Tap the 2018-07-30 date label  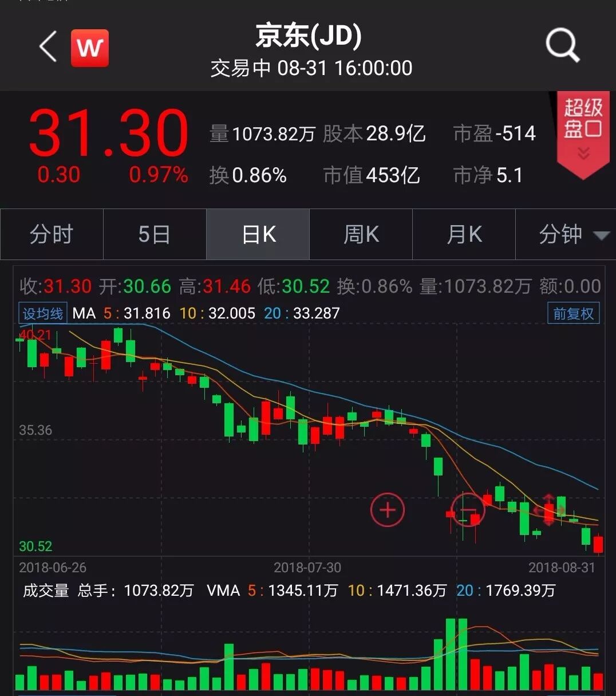(307, 568)
